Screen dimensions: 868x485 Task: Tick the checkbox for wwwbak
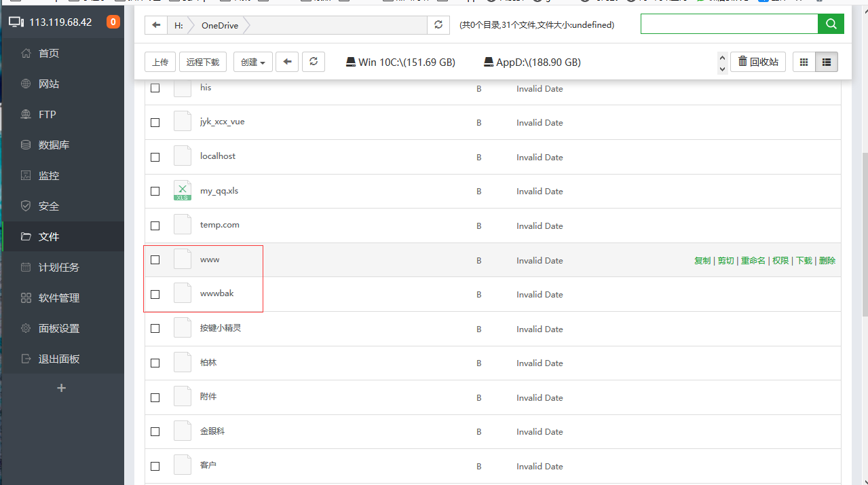[x=155, y=294]
